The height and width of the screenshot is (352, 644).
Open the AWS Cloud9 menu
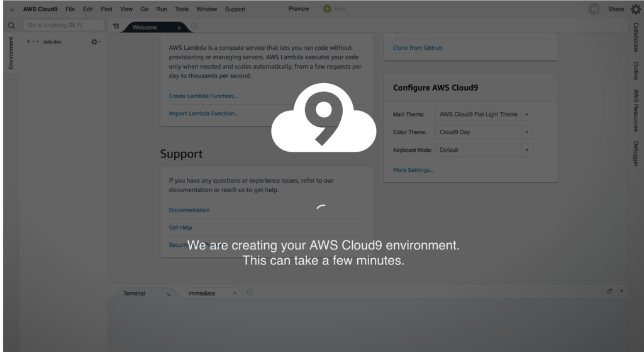point(40,9)
